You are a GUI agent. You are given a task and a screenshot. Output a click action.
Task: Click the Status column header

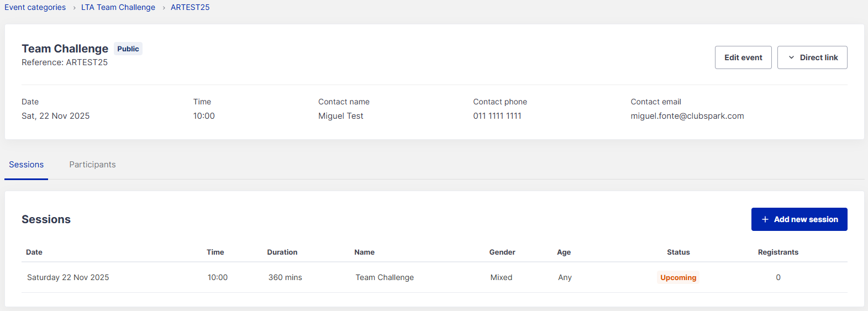point(678,252)
